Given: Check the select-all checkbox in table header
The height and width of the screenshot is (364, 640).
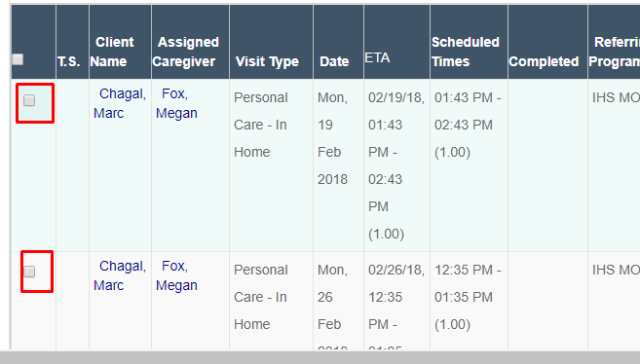Looking at the screenshot, I should click(18, 59).
